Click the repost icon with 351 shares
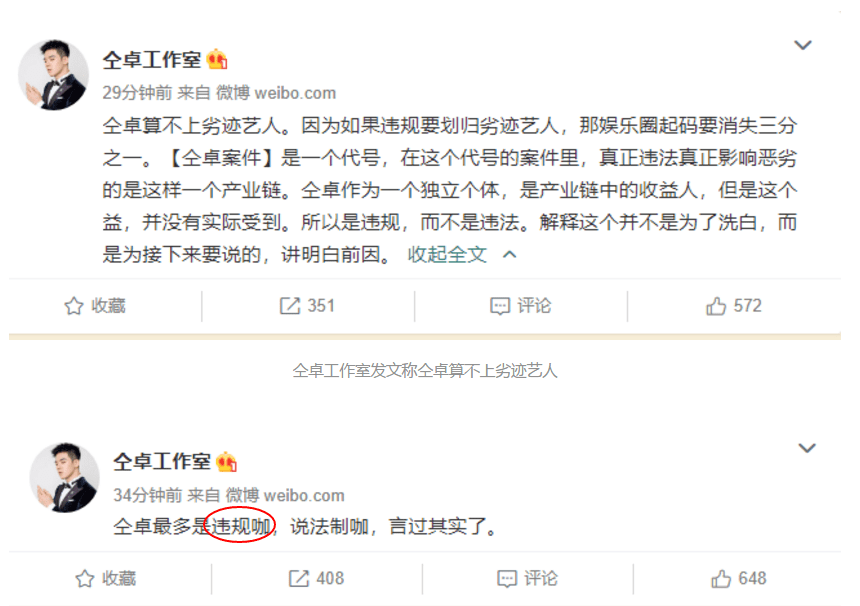 point(290,305)
